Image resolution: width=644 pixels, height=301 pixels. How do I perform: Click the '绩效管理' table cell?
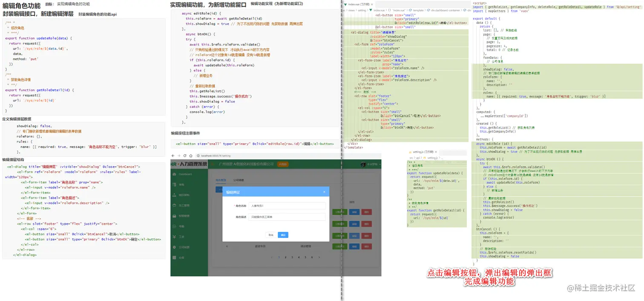pyautogui.click(x=306, y=246)
